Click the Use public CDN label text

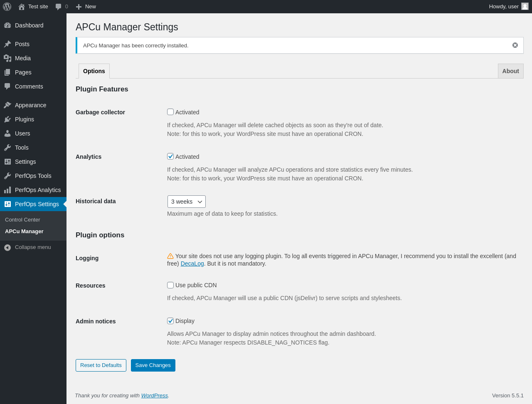coord(196,285)
